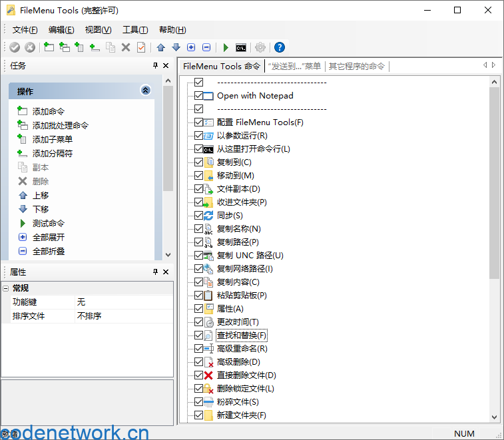504x440 pixels.
Task: Click the checklist toolbar icon beside Delete
Action: pyautogui.click(x=141, y=47)
